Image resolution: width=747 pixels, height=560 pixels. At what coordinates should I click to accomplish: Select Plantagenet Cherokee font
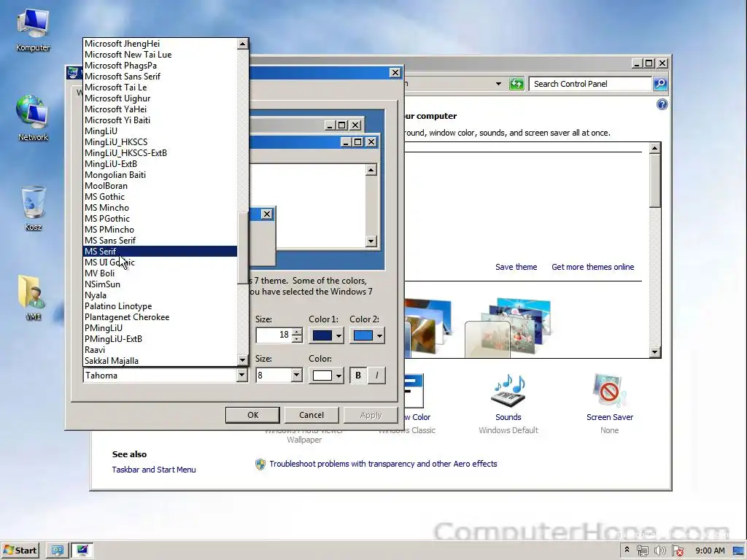(160, 318)
